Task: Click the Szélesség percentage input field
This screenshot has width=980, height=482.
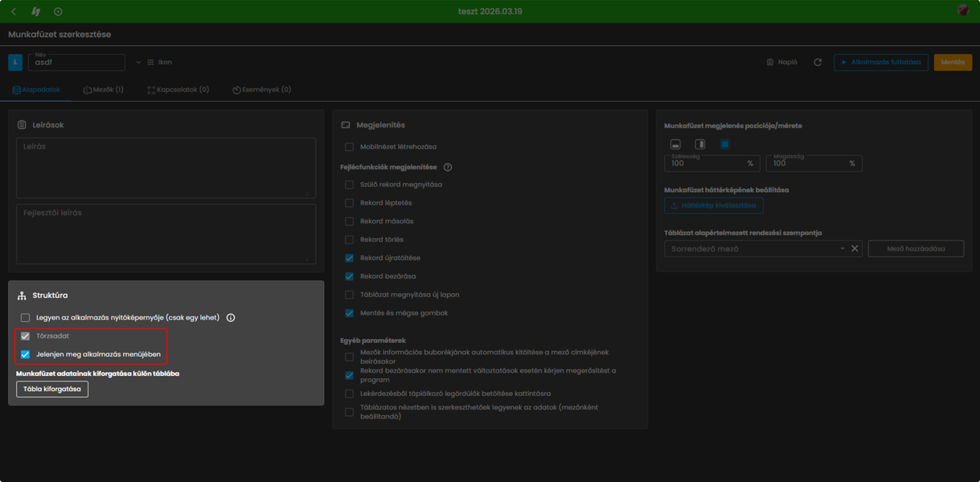Action: (x=712, y=163)
